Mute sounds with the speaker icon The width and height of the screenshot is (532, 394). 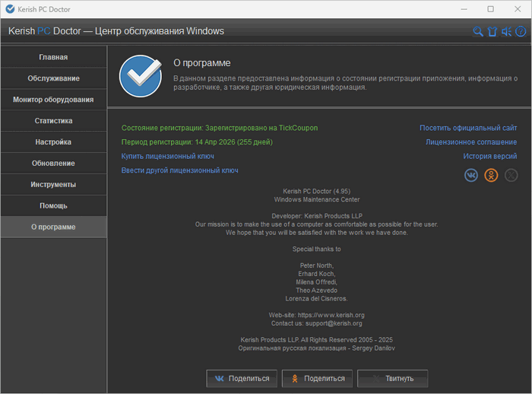click(507, 32)
